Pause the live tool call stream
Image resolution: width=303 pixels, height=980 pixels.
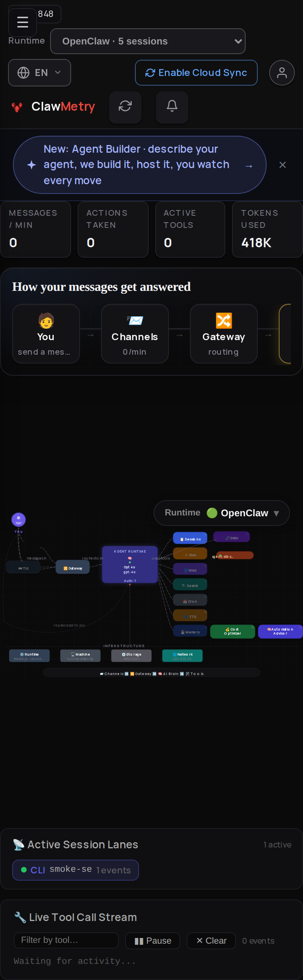(153, 941)
